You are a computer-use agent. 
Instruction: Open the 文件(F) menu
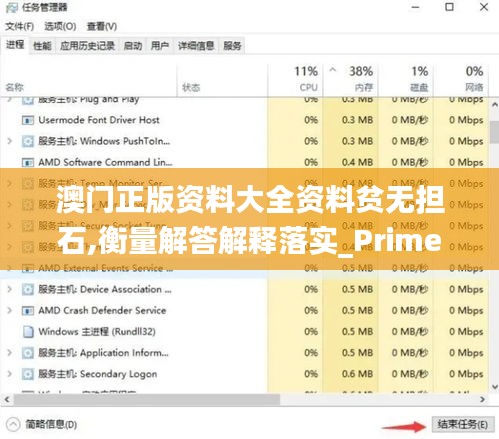point(19,26)
